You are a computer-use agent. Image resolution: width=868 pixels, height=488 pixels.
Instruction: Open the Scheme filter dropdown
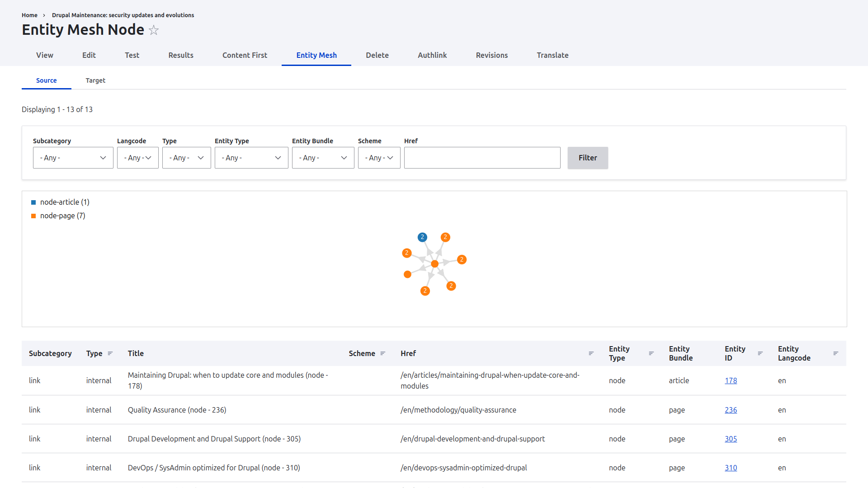click(x=379, y=158)
